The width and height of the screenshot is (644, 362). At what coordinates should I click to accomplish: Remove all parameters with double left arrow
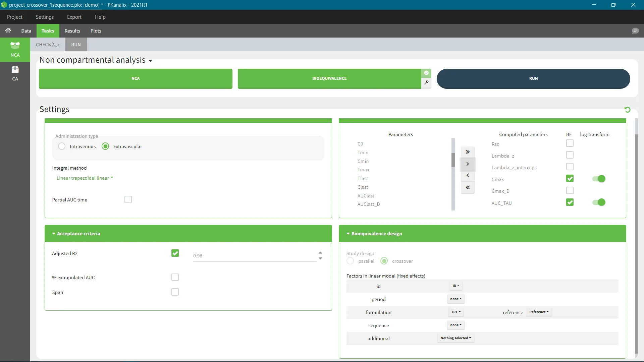[x=468, y=187]
